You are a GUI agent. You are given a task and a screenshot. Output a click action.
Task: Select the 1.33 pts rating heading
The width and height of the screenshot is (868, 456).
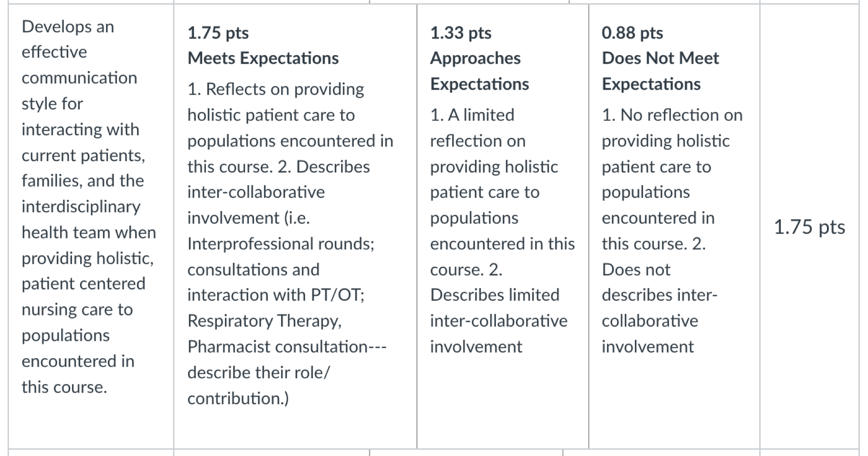[x=461, y=33]
